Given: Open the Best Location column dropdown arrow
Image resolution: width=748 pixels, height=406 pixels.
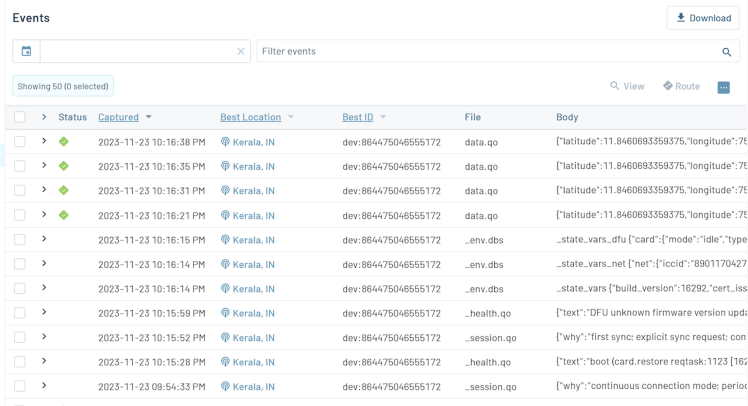Looking at the screenshot, I should click(x=291, y=118).
